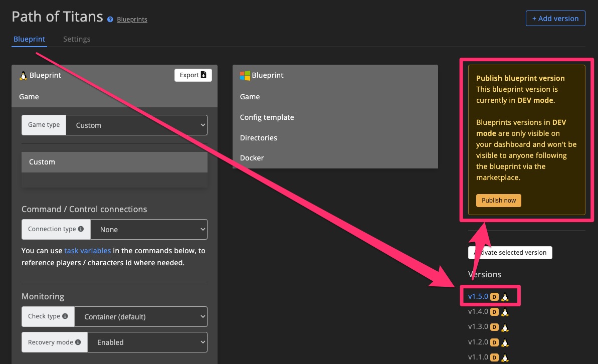Open the Game type dropdown showing Custom
598x364 pixels.
point(137,125)
